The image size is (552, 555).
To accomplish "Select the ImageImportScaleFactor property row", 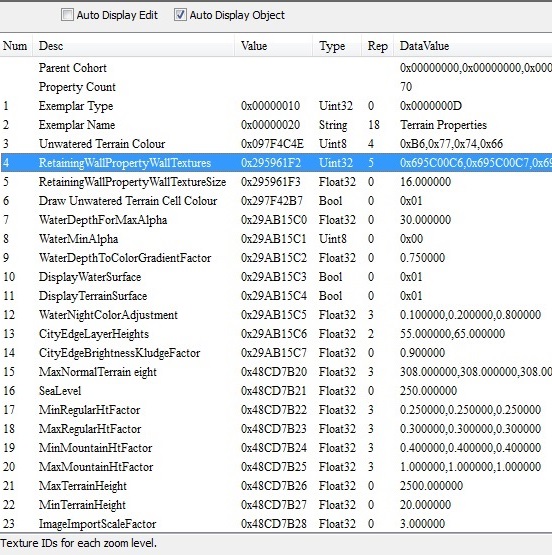I will [276, 523].
